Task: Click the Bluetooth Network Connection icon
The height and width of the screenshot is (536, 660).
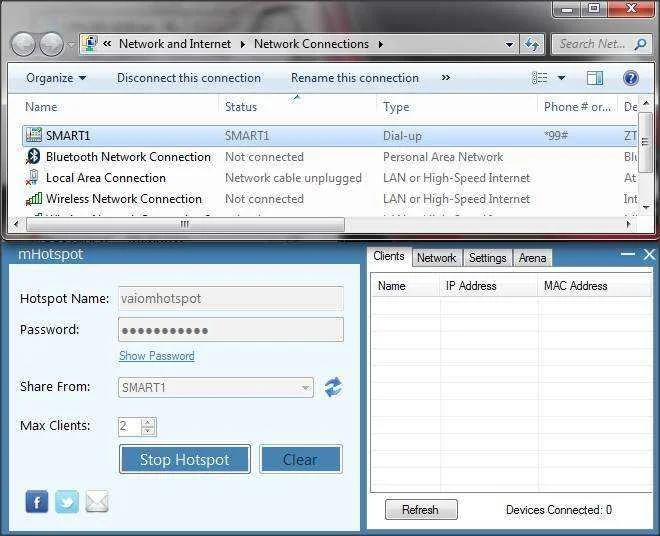Action: pyautogui.click(x=34, y=157)
